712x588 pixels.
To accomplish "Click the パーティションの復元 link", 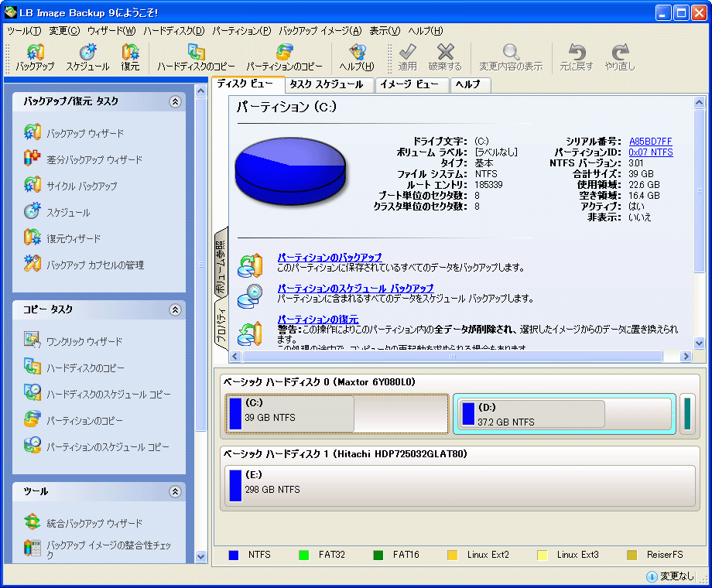I will (x=318, y=319).
